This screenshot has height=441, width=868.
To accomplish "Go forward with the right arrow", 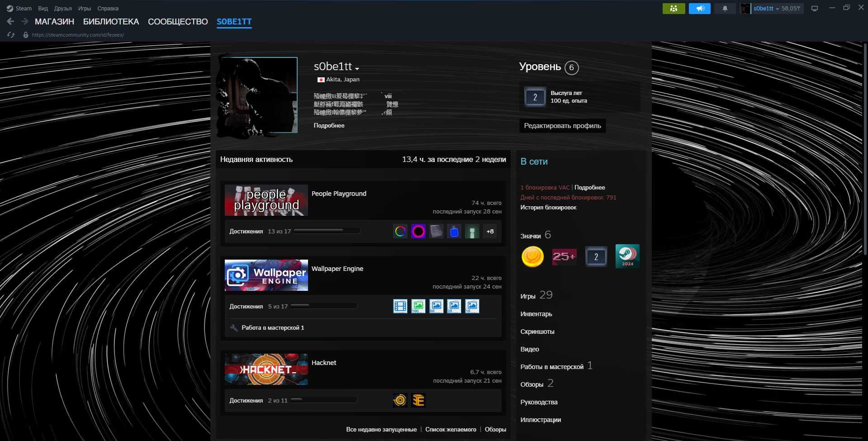I will click(25, 21).
